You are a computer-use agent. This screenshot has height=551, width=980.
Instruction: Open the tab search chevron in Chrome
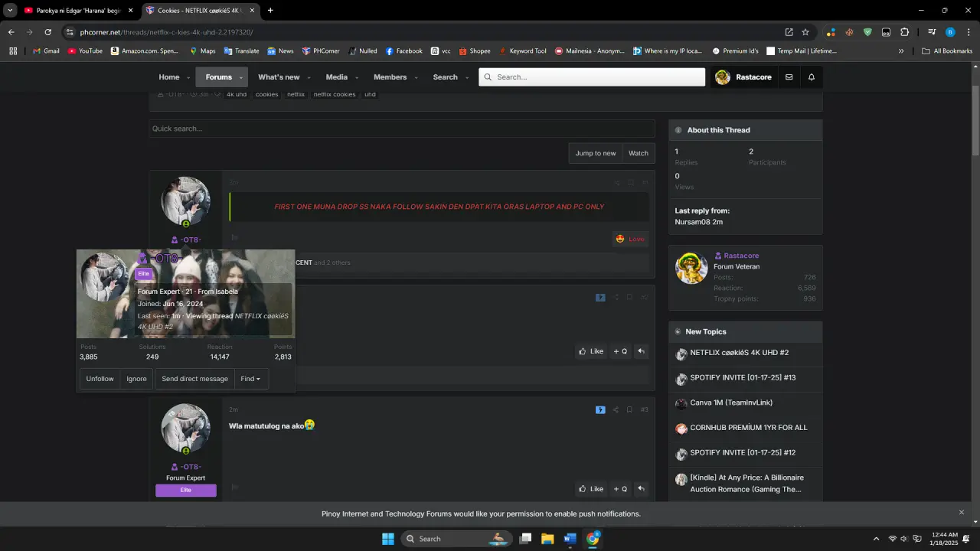click(x=10, y=11)
